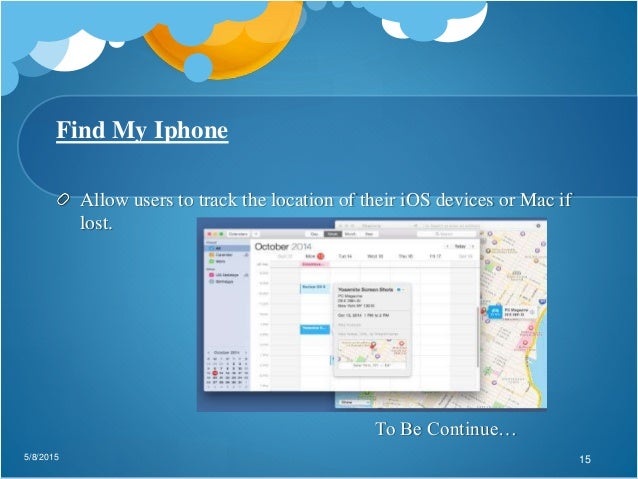Click Yosemite Screen Shots popup title
The height and width of the screenshot is (479, 638).
tap(365, 289)
